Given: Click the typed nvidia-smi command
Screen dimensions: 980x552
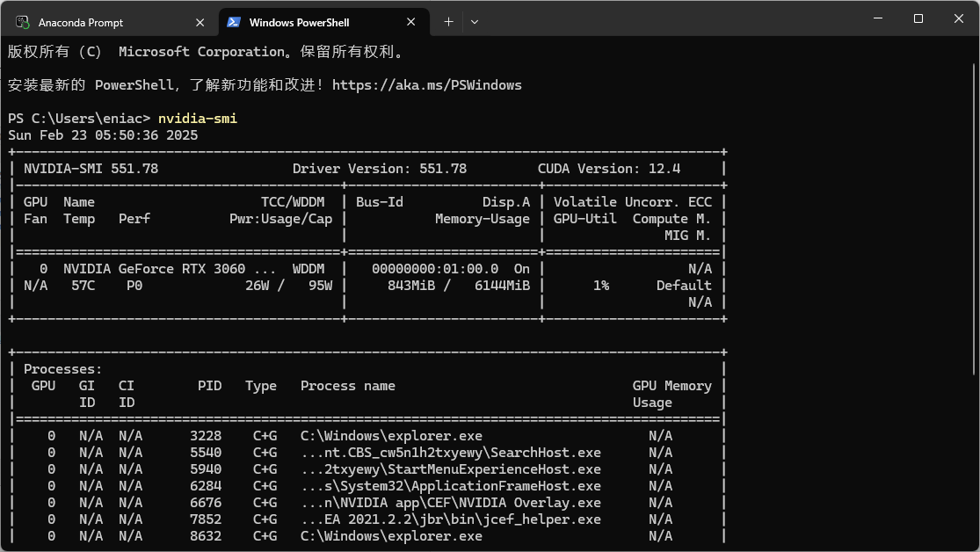Looking at the screenshot, I should (198, 119).
